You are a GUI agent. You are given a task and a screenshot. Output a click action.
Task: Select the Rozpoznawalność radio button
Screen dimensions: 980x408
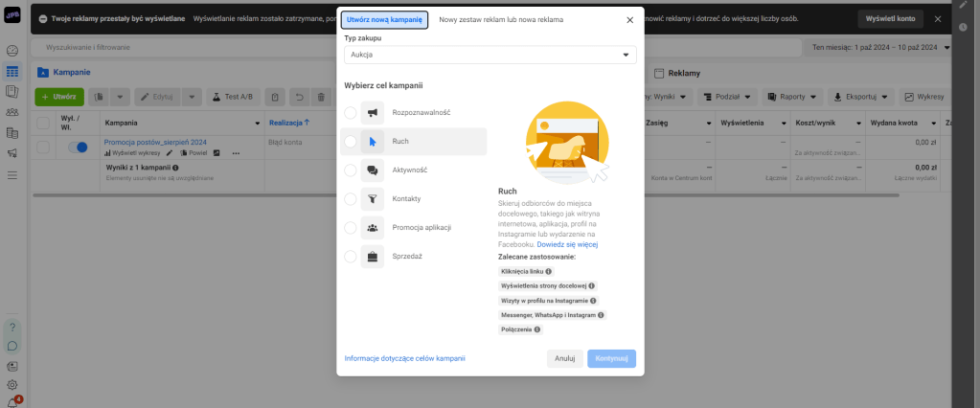tap(351, 113)
